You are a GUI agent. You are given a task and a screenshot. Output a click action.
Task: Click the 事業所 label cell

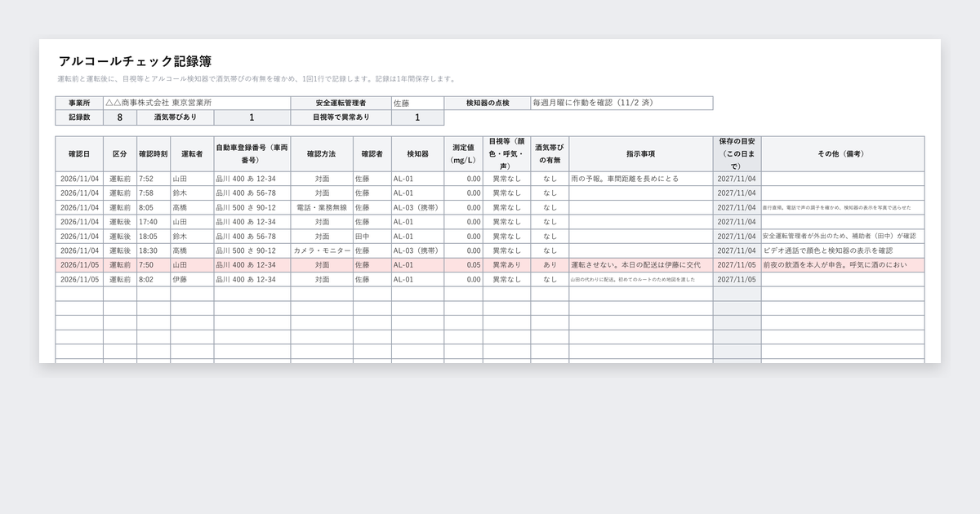(79, 104)
